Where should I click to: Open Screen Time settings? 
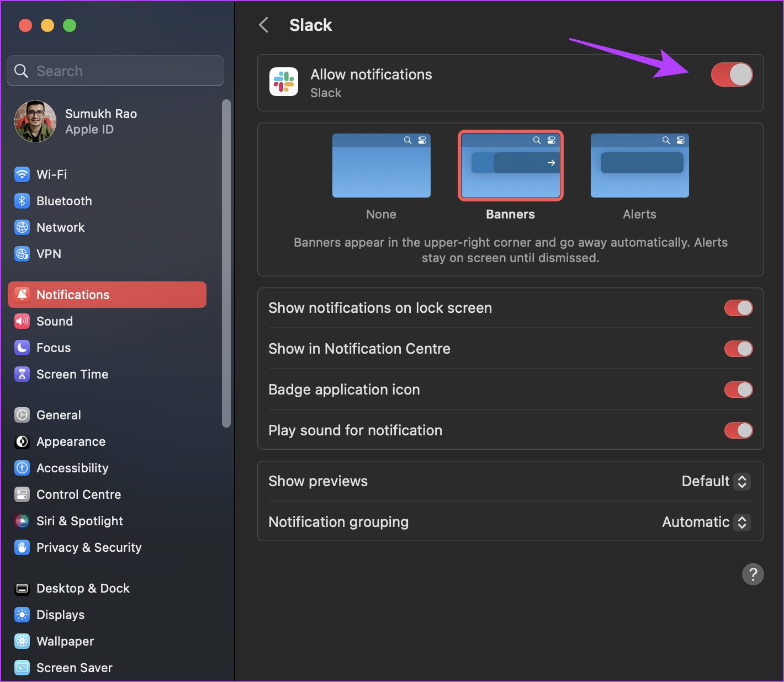(107, 374)
